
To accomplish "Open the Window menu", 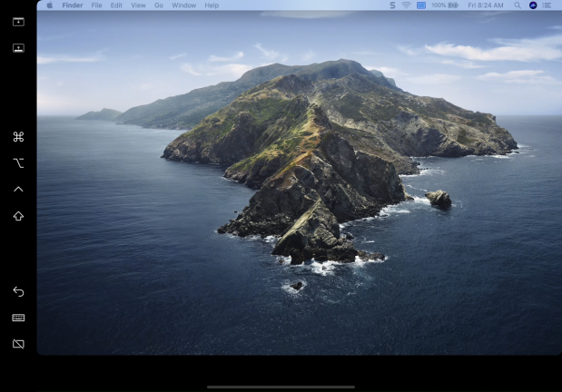I will coord(184,5).
